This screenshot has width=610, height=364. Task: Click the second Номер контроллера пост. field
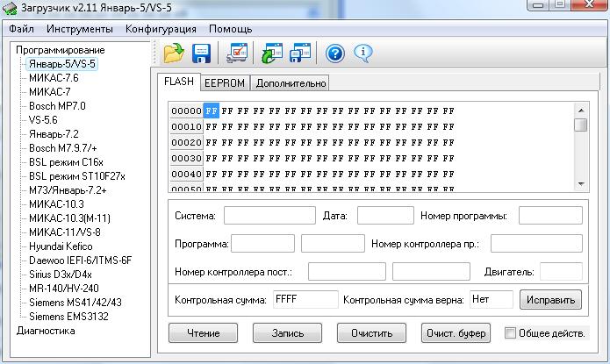[x=431, y=271]
